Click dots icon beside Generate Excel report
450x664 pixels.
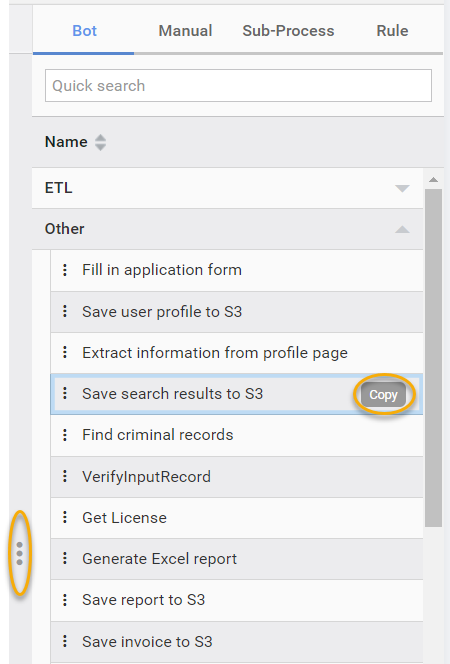65,559
